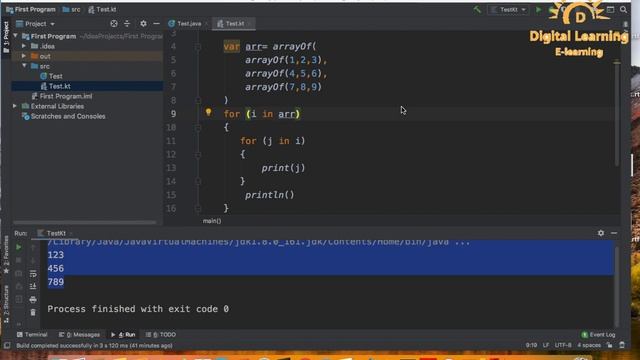Open Project panel settings gear
640x360 pixels.
[143, 24]
